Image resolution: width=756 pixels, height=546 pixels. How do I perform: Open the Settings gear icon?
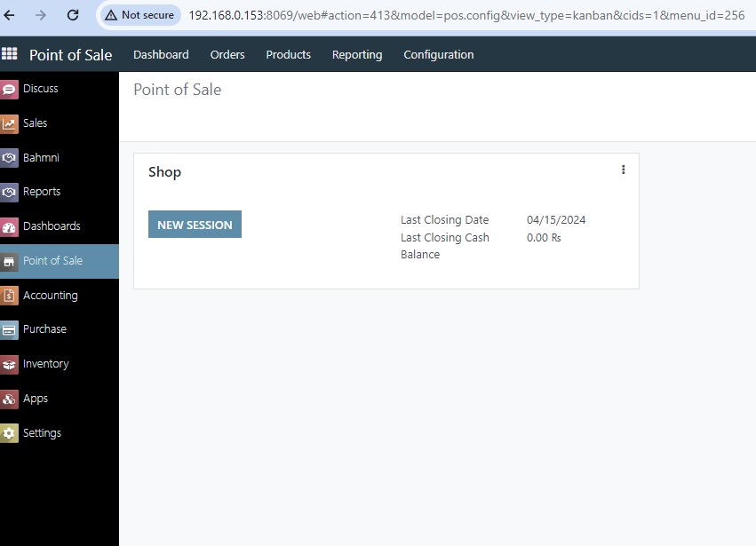pos(9,433)
